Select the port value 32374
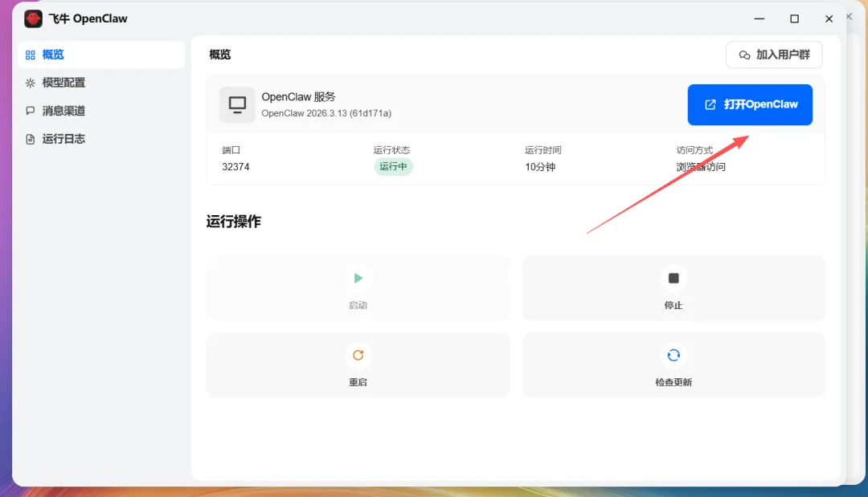This screenshot has height=497, width=868. (x=235, y=167)
